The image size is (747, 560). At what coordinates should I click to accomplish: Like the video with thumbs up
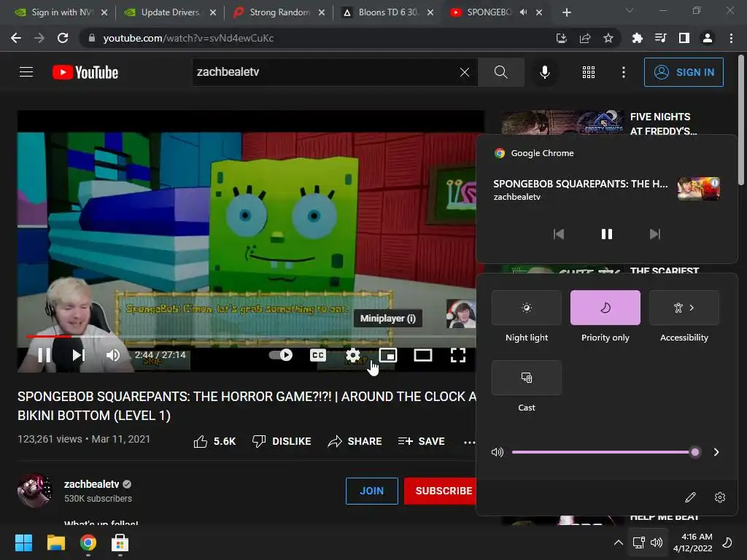(214, 441)
